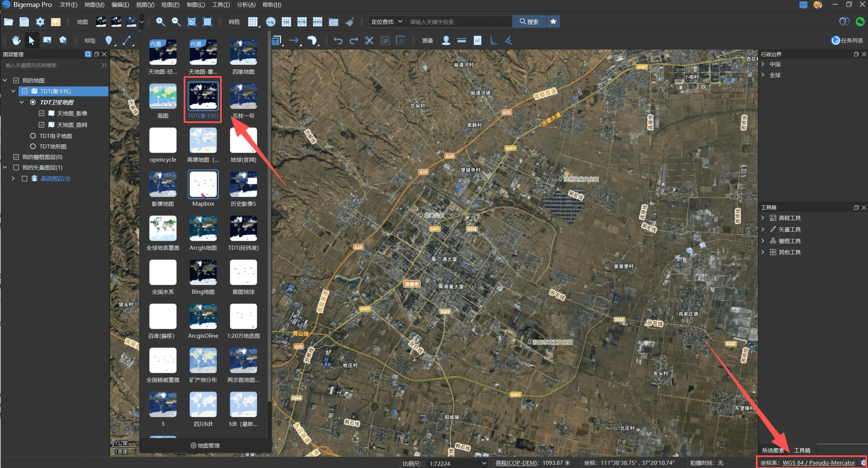The image size is (868, 468).
Task: Click the undo arrow icon
Action: tap(338, 41)
